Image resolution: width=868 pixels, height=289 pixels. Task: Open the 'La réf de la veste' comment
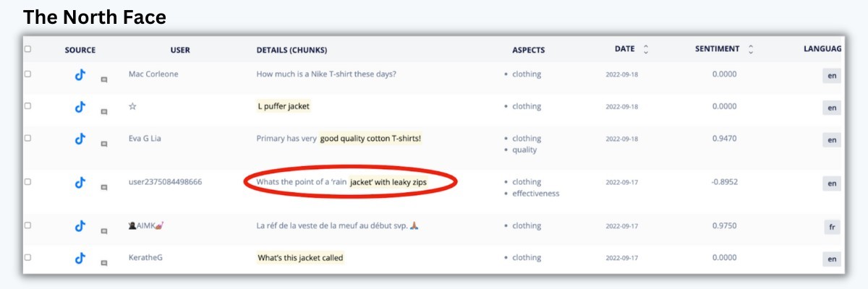pyautogui.click(x=338, y=225)
